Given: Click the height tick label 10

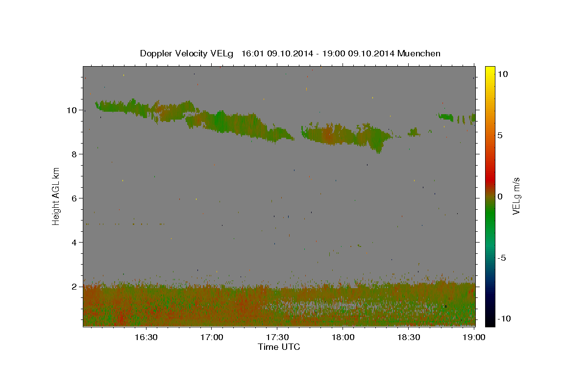Looking at the screenshot, I should [x=73, y=110].
